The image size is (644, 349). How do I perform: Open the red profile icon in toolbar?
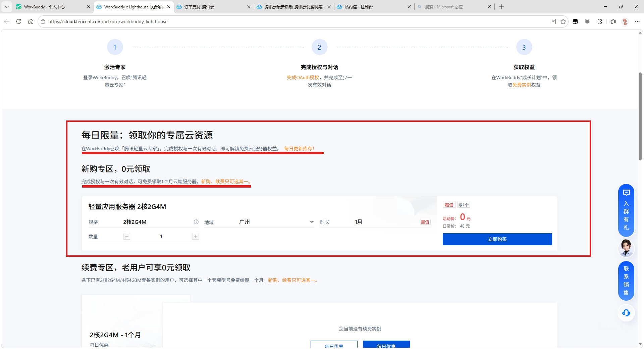625,21
